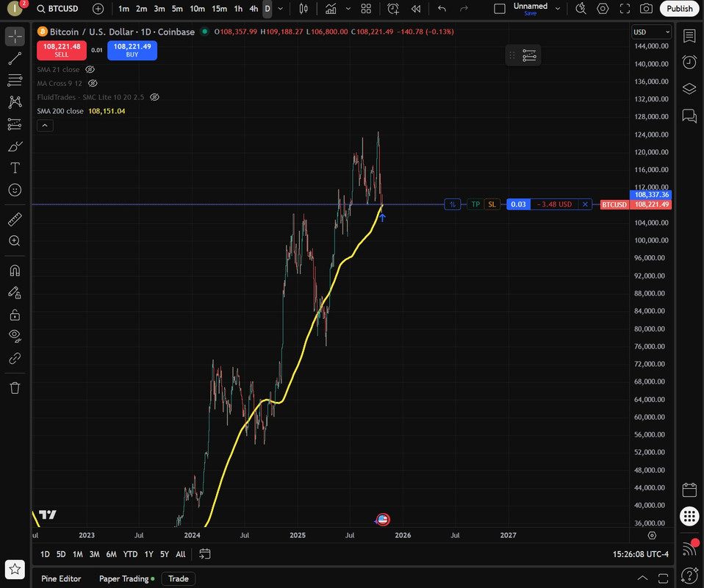Screen dimensions: 704x588
Task: Toggle fullscreen mode
Action: 625,9
